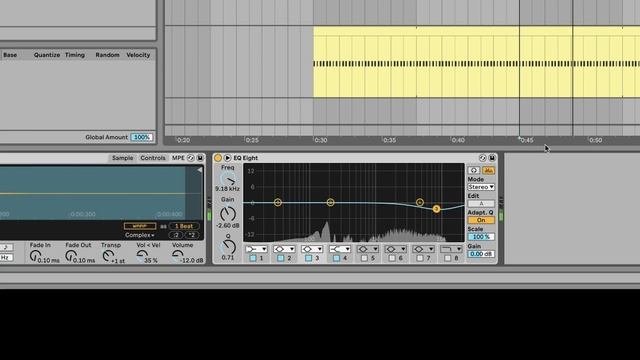Viewport: 640px width, 360px height.
Task: Open filter type dropdown for band 5
Action: [367, 249]
